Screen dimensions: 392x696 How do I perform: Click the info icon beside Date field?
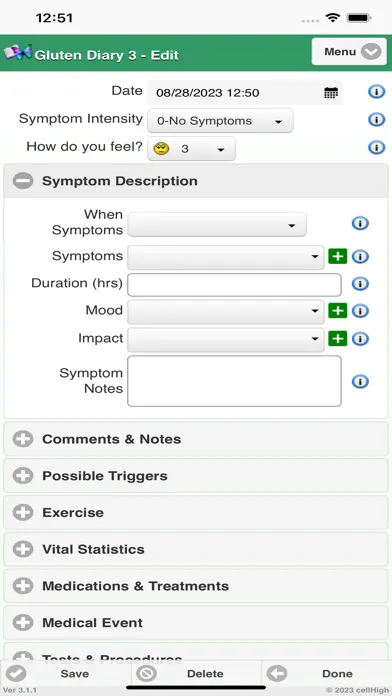[376, 92]
